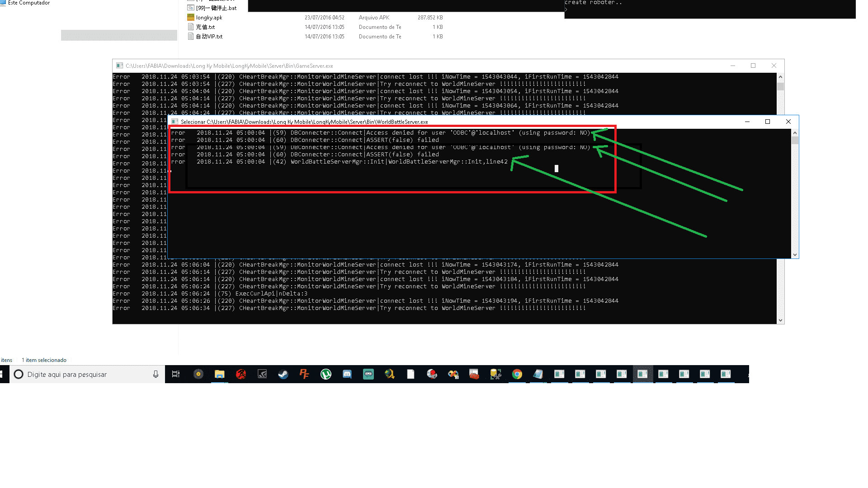Click in the 'Digite aqui para pesquisar' search box
Image resolution: width=868 pixels, height=488 pixels.
click(88, 374)
